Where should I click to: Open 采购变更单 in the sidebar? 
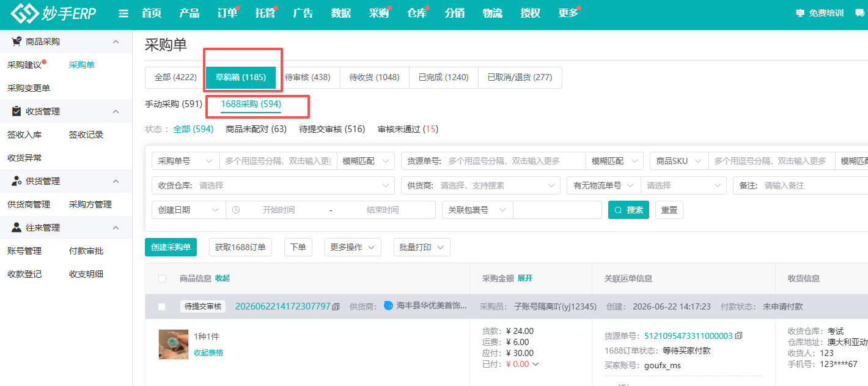click(29, 88)
